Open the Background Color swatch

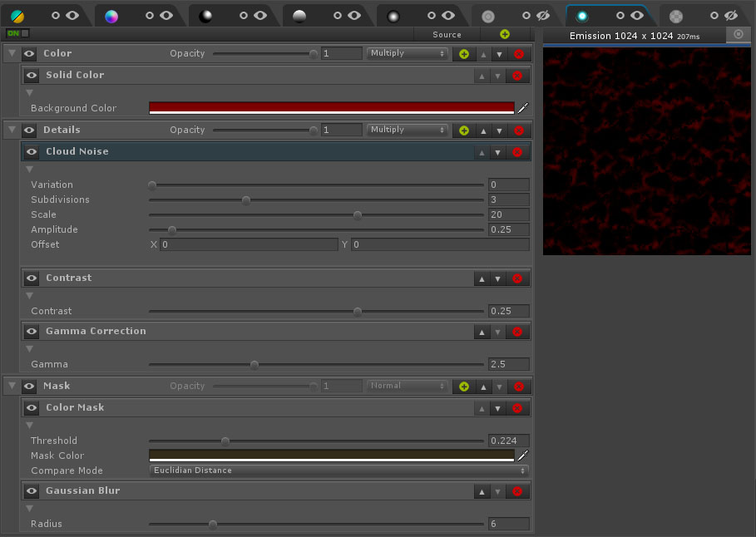click(x=332, y=107)
